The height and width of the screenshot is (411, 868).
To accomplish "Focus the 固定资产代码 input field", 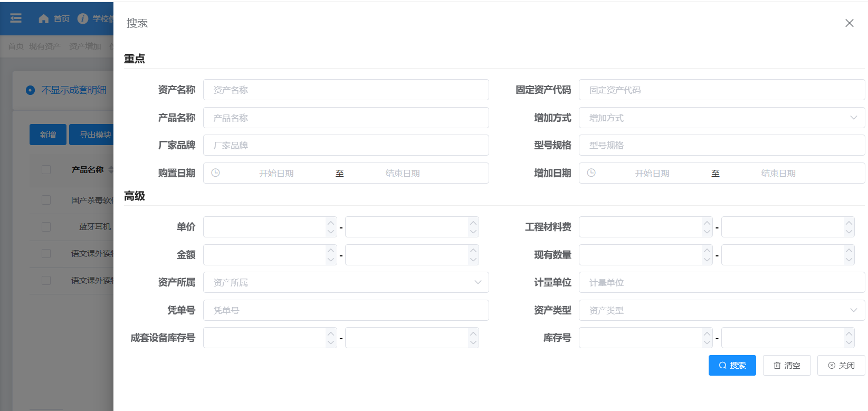I will (721, 90).
